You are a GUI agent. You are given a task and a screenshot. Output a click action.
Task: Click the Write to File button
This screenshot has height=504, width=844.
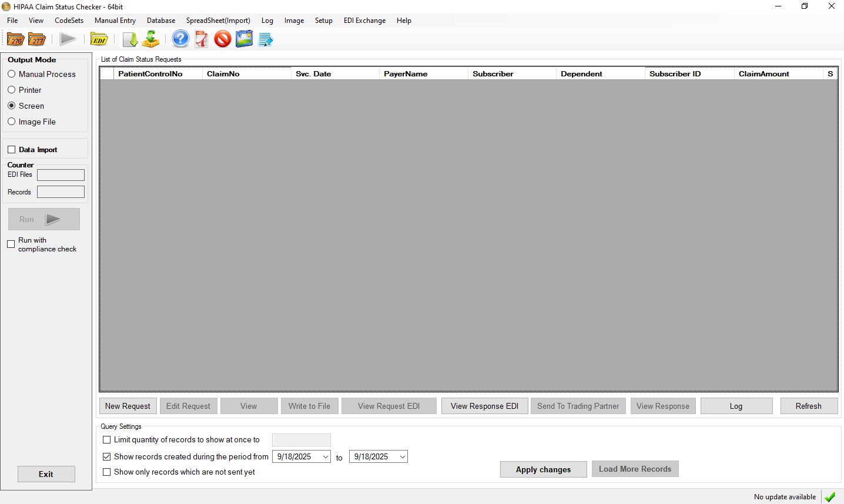(309, 406)
